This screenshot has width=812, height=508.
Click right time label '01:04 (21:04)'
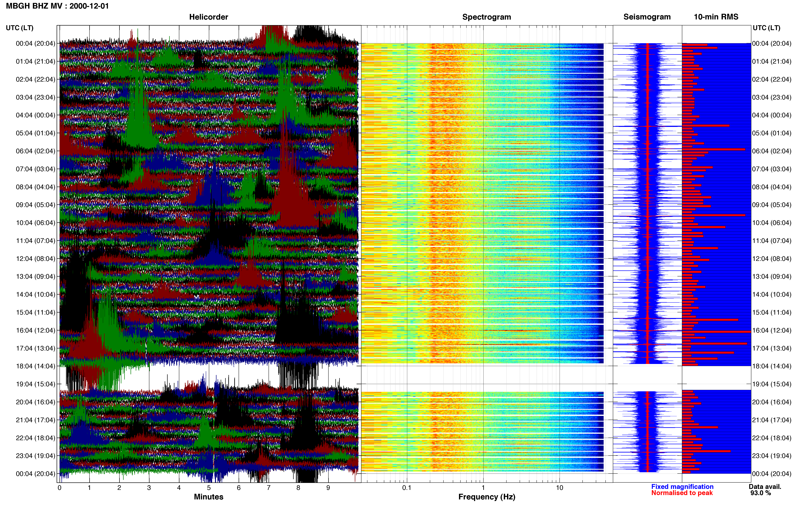772,61
